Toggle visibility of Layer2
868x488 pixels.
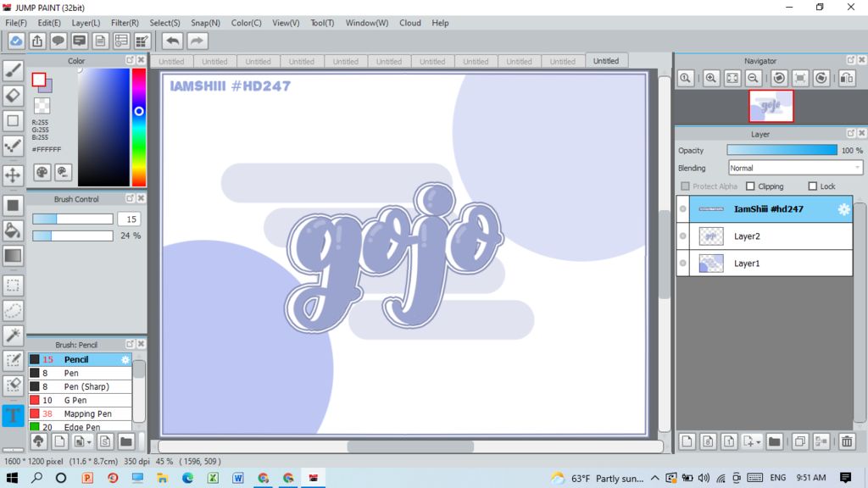pyautogui.click(x=683, y=236)
